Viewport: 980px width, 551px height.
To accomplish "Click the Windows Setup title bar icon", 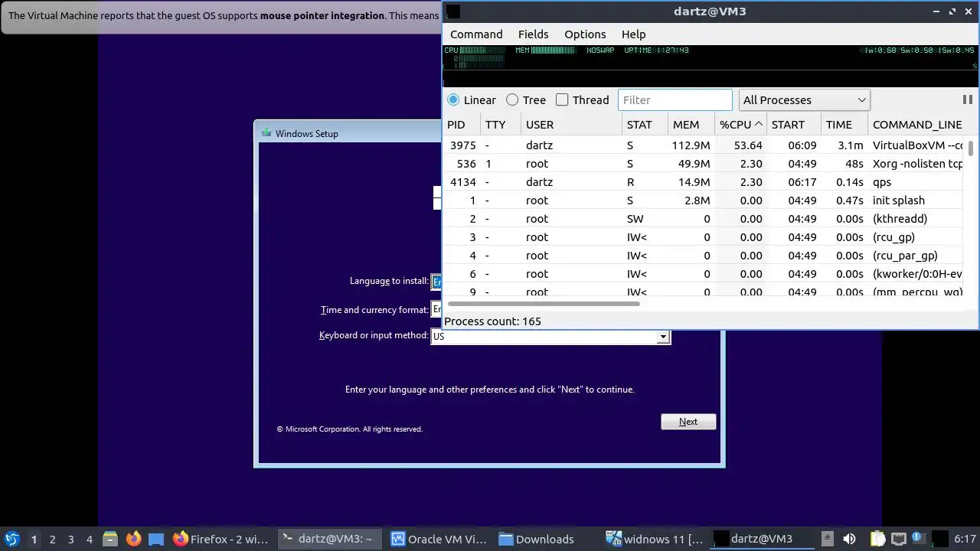I will (x=266, y=133).
